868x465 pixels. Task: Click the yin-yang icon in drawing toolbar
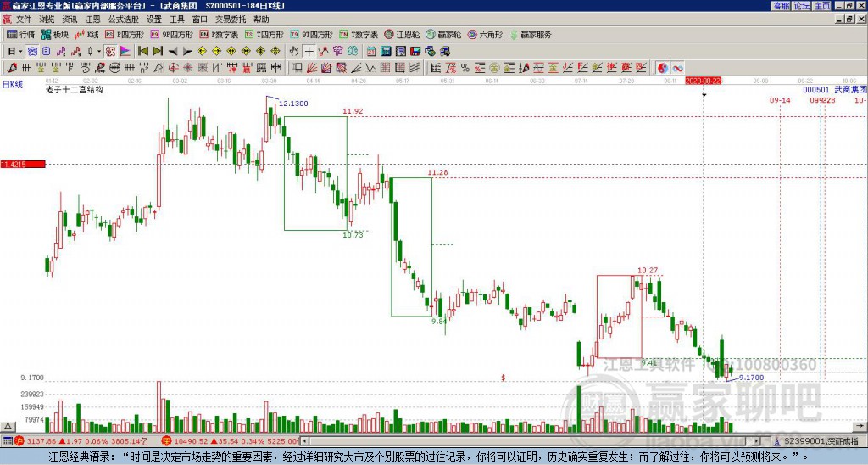[663, 68]
